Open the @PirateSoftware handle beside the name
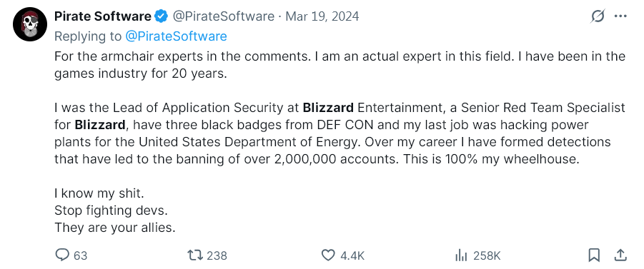The height and width of the screenshot is (269, 644). pyautogui.click(x=224, y=16)
